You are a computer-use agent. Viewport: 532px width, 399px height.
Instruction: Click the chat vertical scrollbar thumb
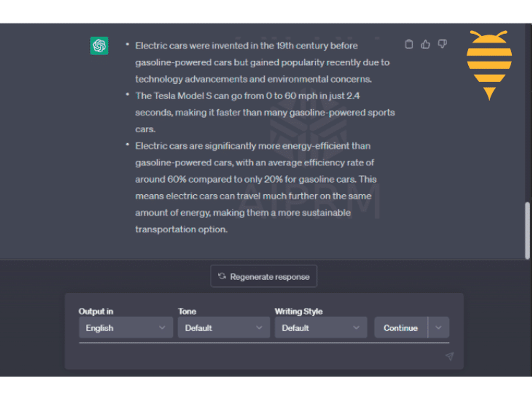pos(527,231)
